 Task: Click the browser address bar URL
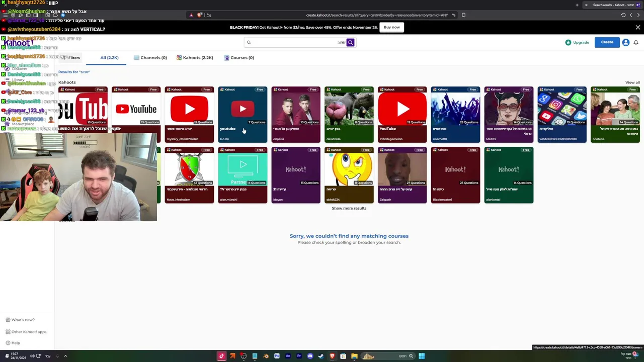click(377, 15)
